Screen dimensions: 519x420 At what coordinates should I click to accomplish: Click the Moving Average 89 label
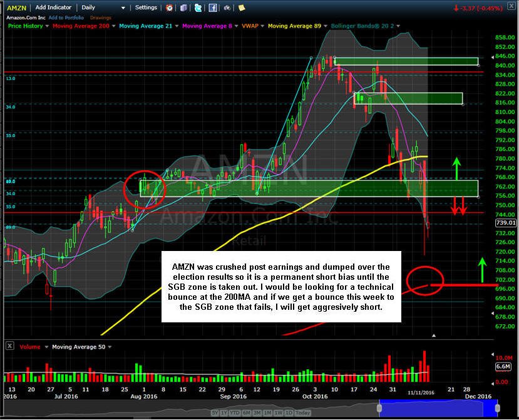tap(295, 26)
